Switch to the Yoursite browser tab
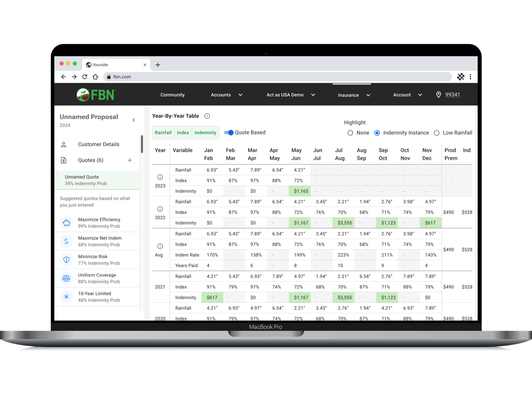 pos(116,65)
